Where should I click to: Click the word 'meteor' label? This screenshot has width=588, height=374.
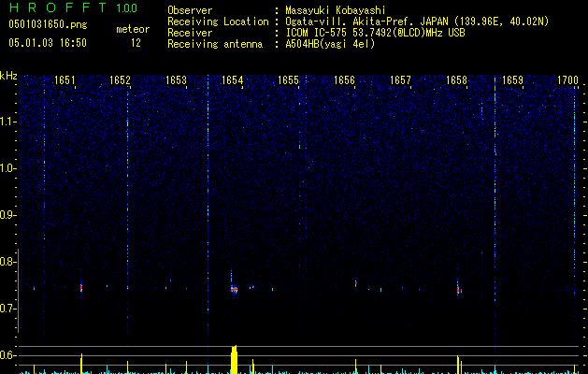(x=133, y=29)
